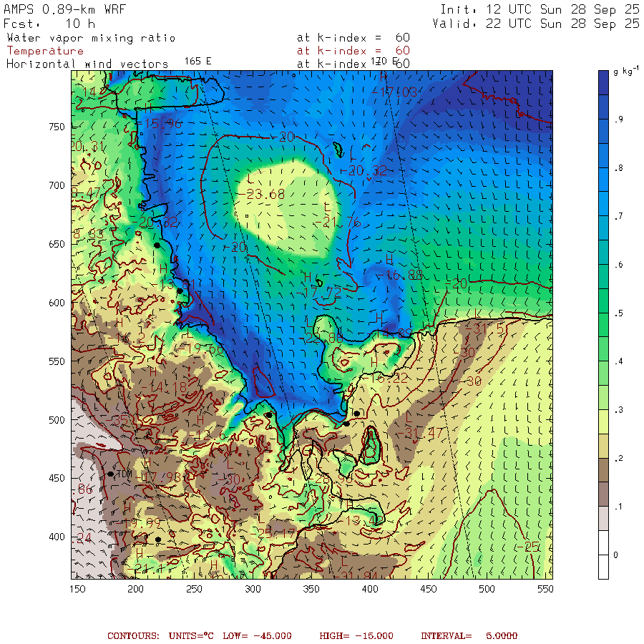
Task: Click the 'Water vapor mixing ratio' legend text
Action: [91, 38]
